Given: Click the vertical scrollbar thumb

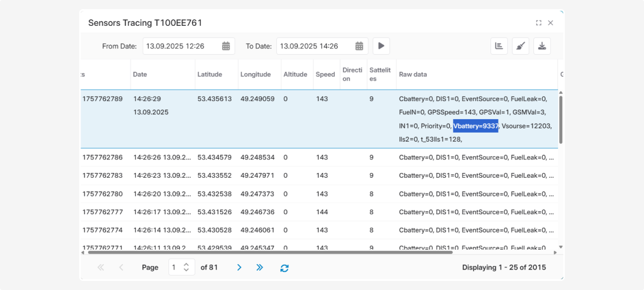Looking at the screenshot, I should (561, 119).
